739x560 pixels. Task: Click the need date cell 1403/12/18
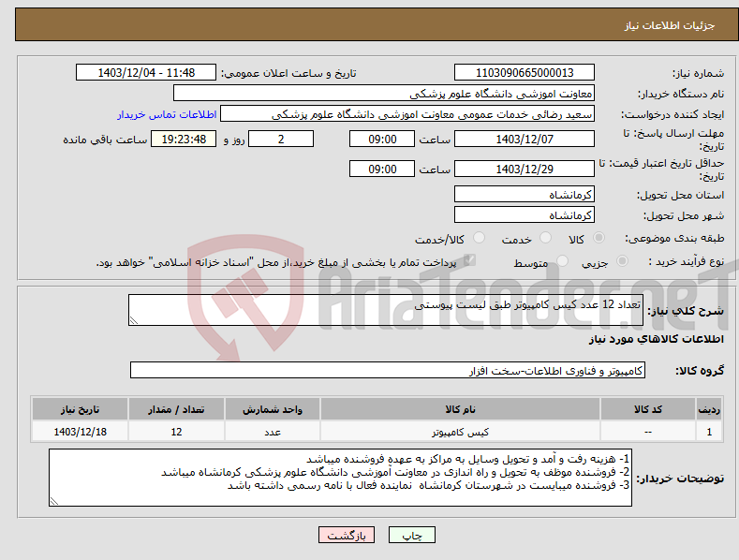81,432
